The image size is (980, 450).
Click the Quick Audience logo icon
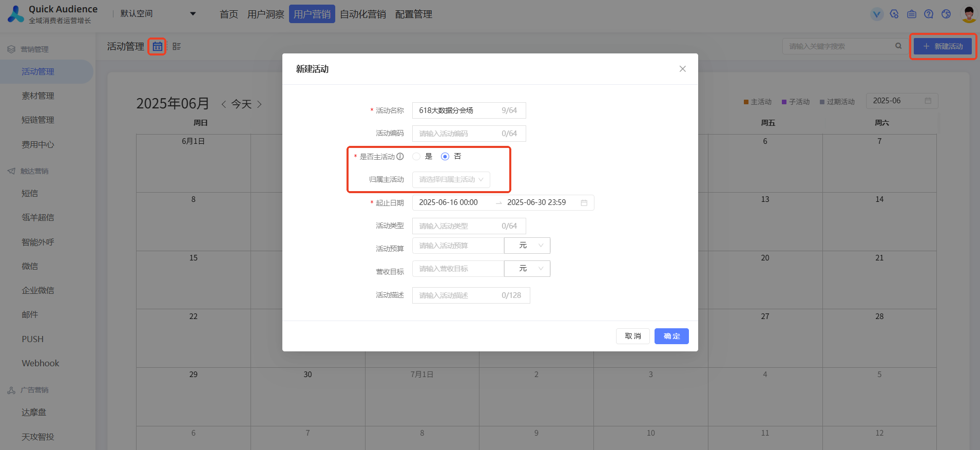pyautogui.click(x=16, y=14)
